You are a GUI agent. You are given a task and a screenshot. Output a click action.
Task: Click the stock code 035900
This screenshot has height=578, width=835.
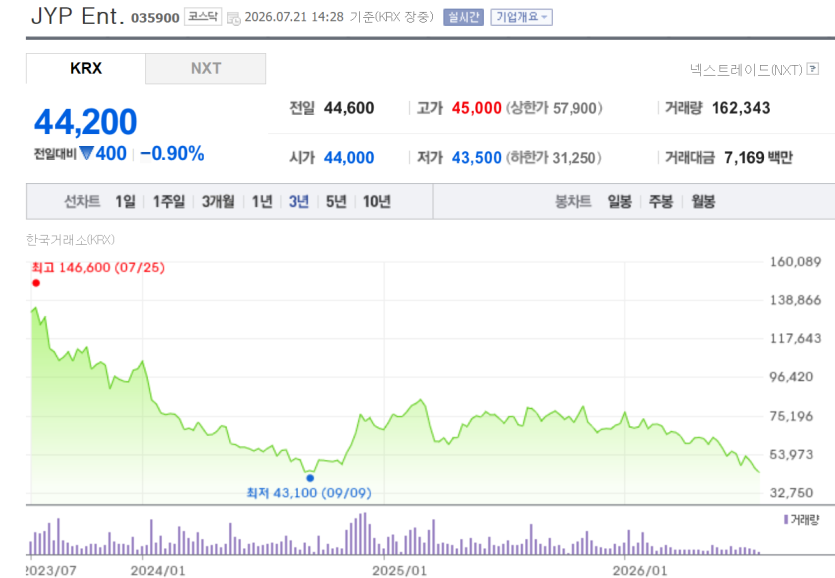tap(155, 18)
